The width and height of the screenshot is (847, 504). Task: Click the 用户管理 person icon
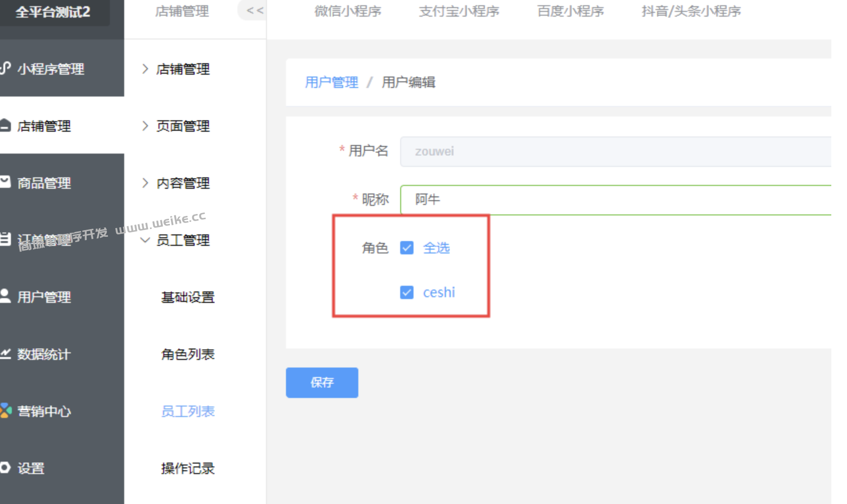pos(5,296)
